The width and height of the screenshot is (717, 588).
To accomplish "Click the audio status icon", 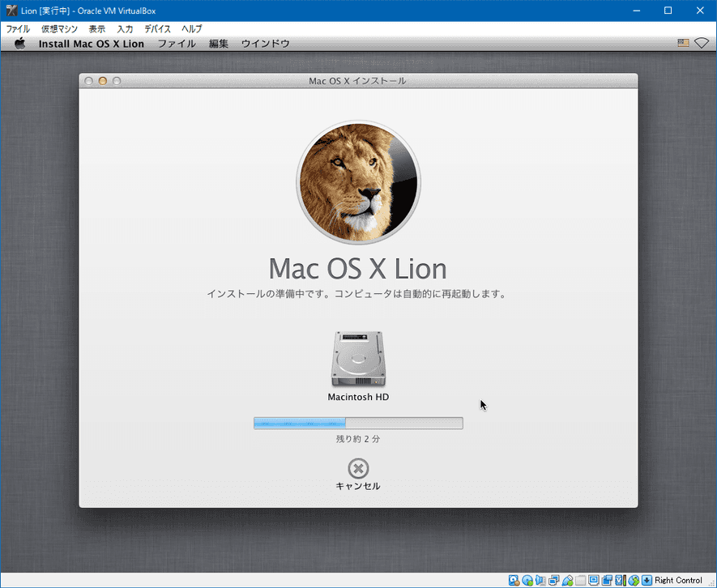I will 540,580.
